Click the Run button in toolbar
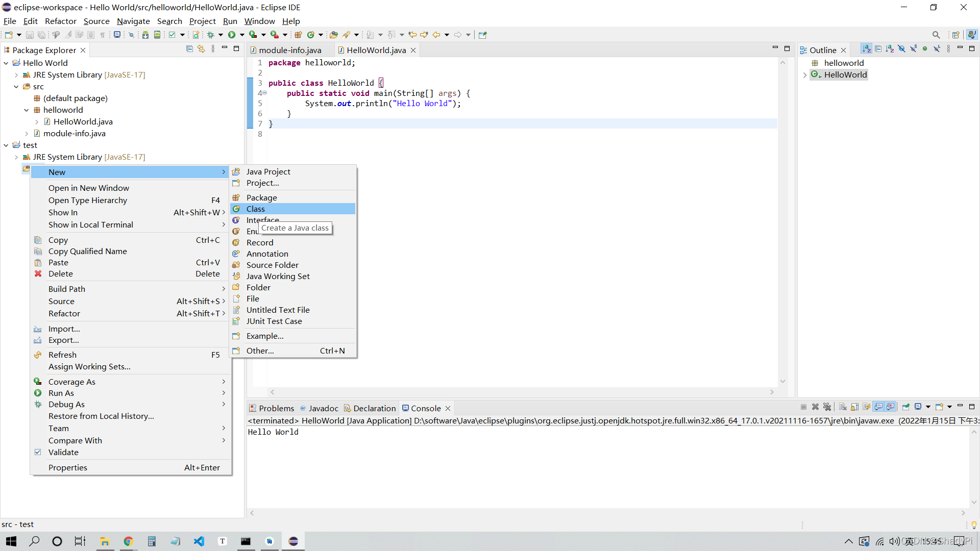The width and height of the screenshot is (980, 551). point(232,34)
